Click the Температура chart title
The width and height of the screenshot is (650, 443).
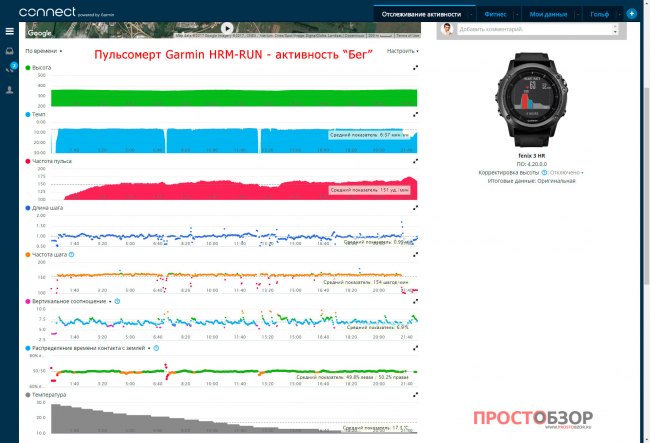(x=49, y=395)
